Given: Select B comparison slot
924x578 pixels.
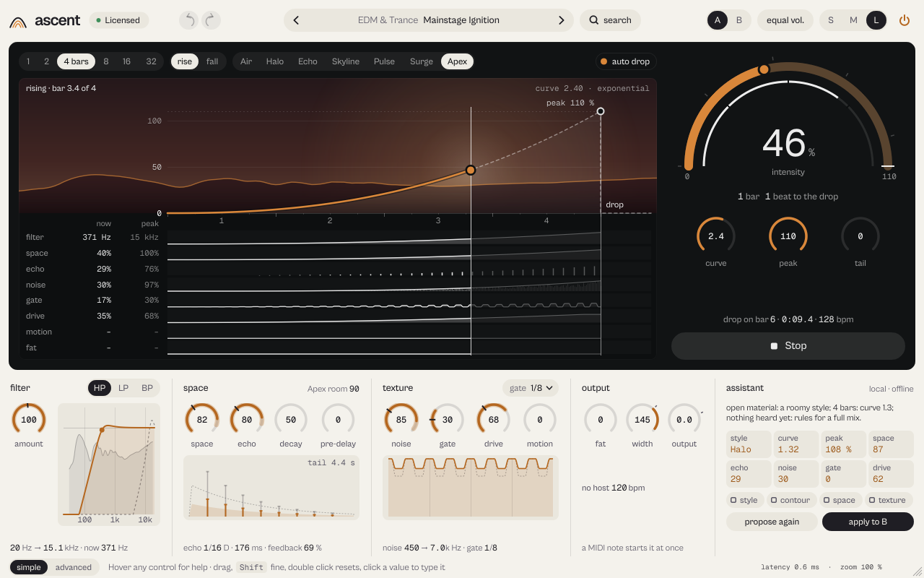Looking at the screenshot, I should pos(739,20).
